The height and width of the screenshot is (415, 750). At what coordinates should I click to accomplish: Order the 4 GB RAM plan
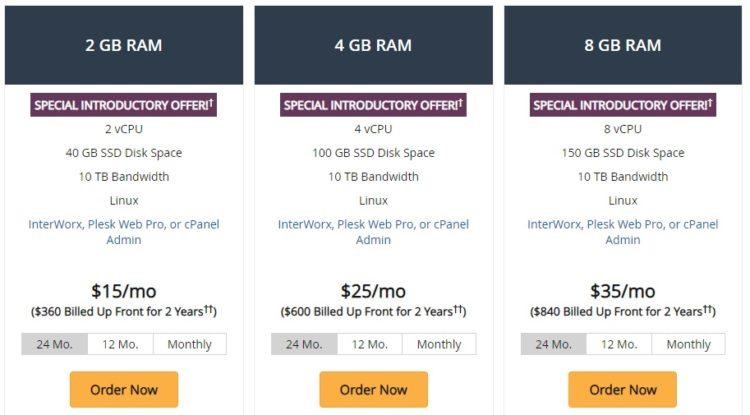click(374, 390)
